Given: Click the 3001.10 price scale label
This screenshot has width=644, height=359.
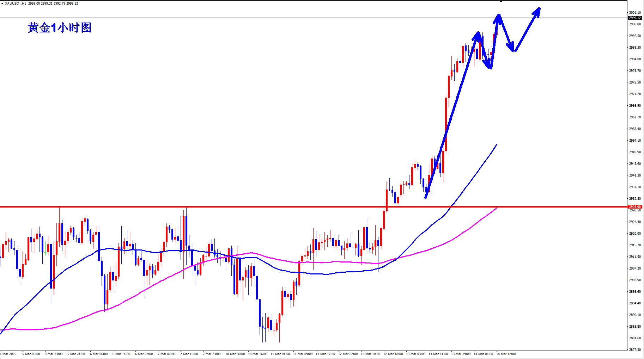Looking at the screenshot, I should click(x=635, y=13).
